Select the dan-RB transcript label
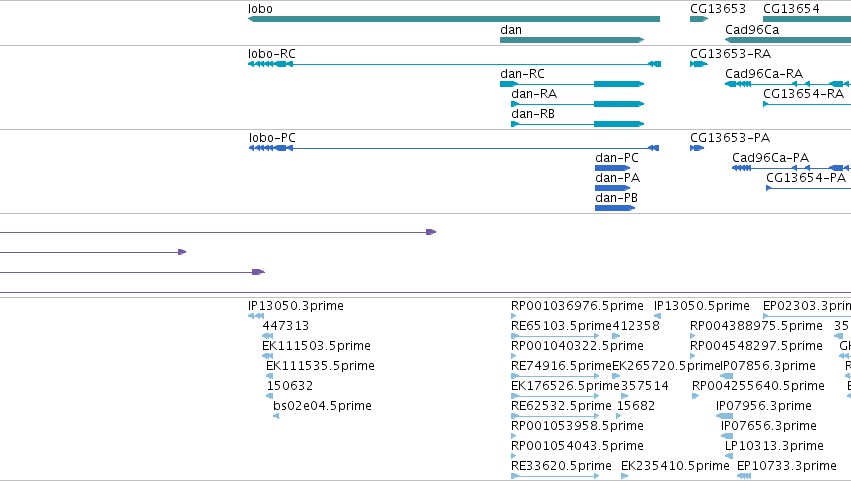851x481 pixels. coord(533,114)
